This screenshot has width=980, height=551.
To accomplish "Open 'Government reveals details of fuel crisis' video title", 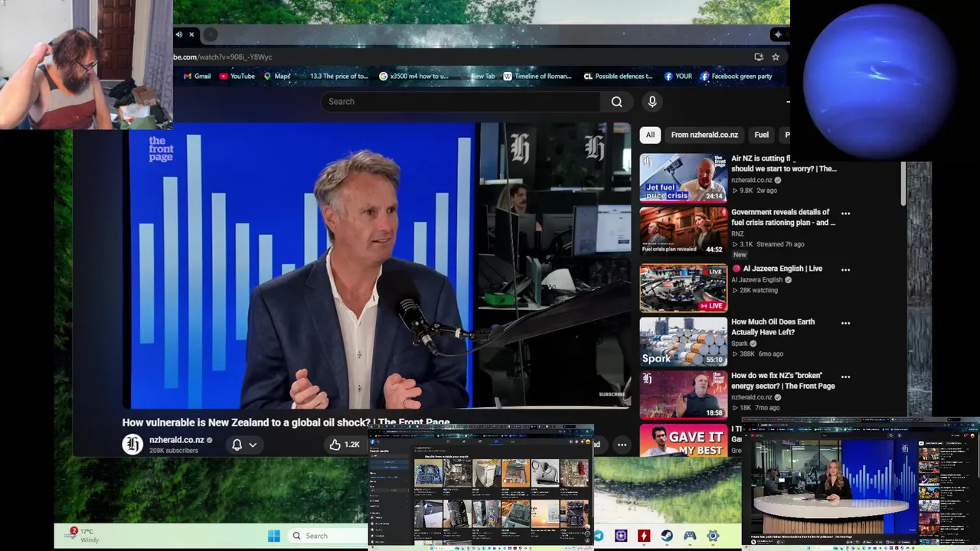I will [782, 217].
